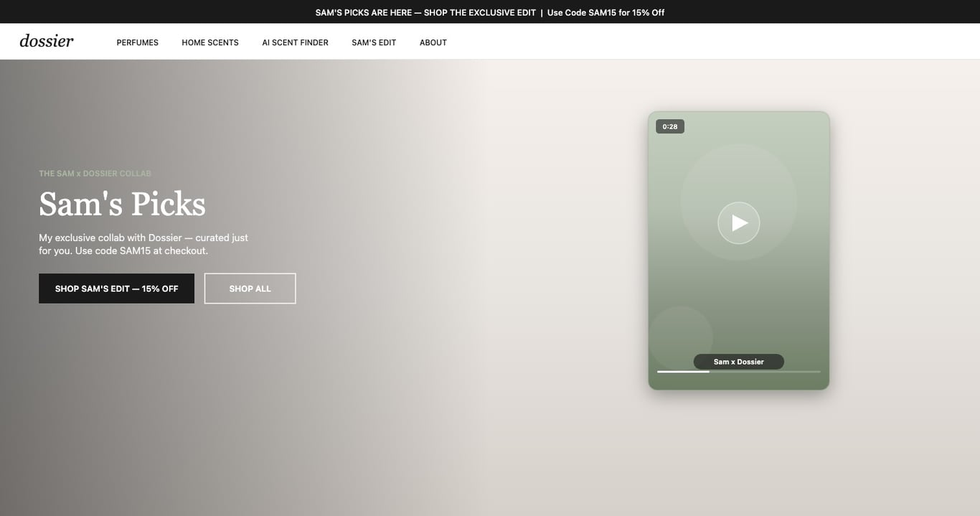
Task: Open AI Scent Finder page
Action: [x=295, y=42]
